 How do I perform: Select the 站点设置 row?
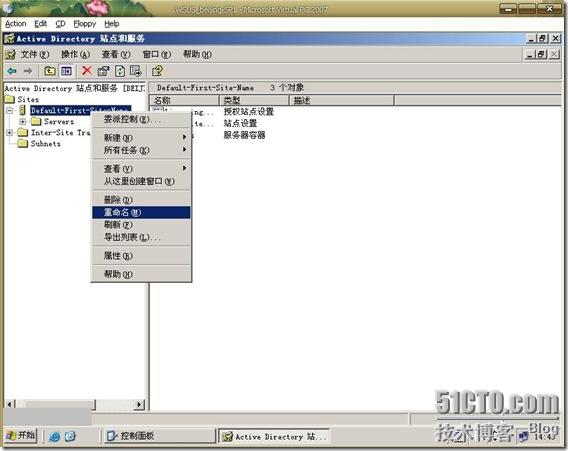click(x=240, y=124)
